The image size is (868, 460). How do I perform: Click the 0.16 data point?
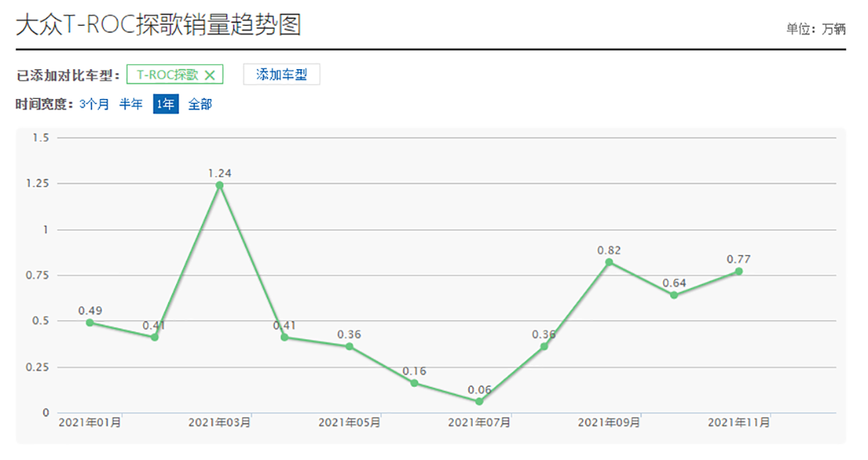coord(415,383)
